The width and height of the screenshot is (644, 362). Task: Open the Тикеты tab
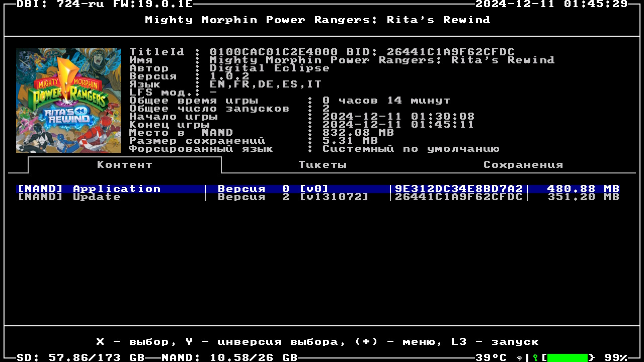[x=323, y=165]
